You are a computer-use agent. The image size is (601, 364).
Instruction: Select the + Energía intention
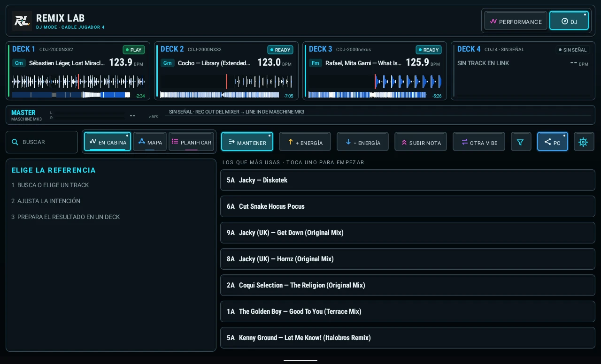(x=305, y=142)
